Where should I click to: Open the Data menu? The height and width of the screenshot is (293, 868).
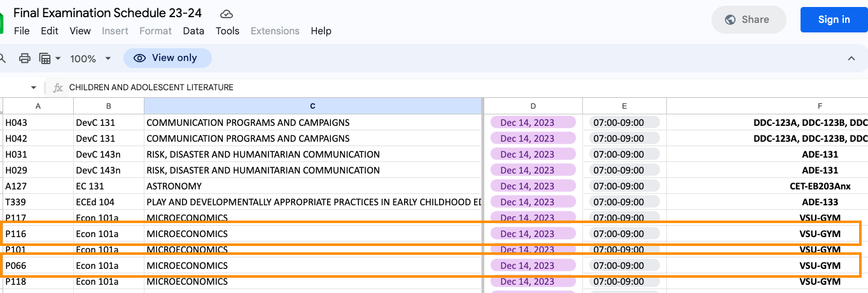pyautogui.click(x=193, y=31)
